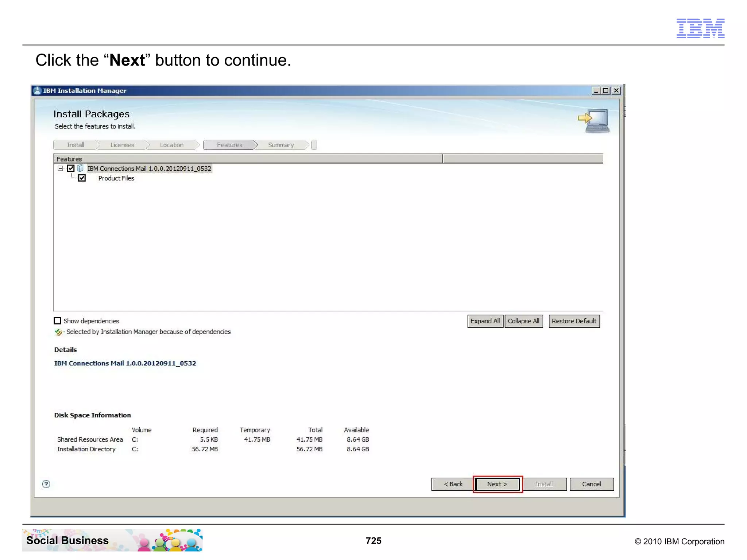
Task: Uncheck the Product Files checkbox
Action: [x=82, y=178]
